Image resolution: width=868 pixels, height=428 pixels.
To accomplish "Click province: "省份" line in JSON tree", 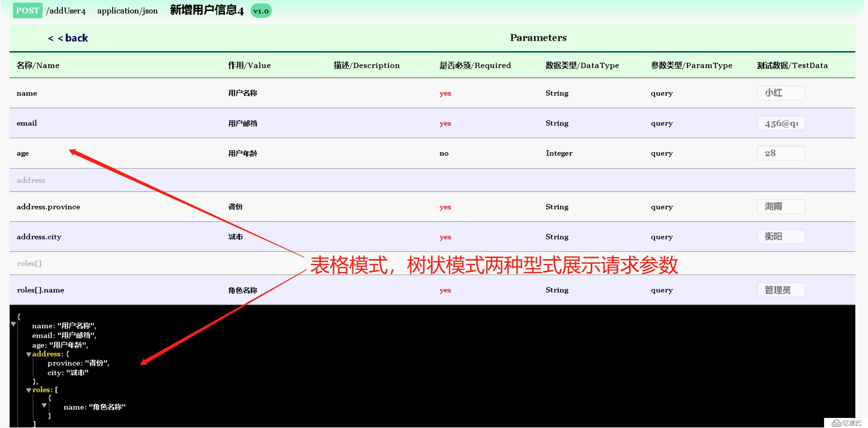I will (78, 363).
